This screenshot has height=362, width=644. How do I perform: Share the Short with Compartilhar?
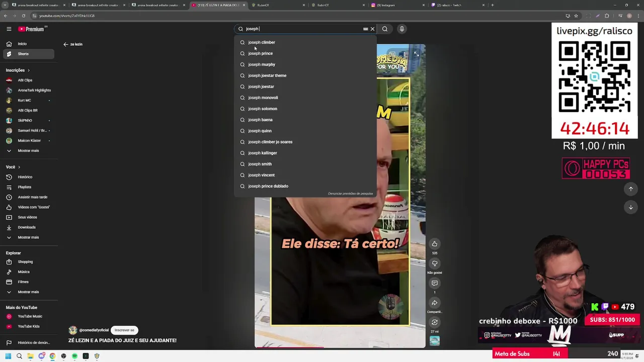(435, 303)
